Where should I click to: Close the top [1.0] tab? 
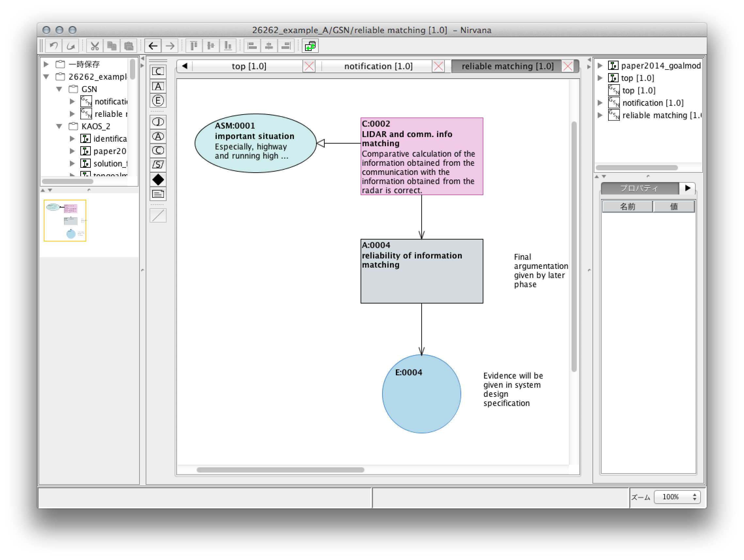309,66
